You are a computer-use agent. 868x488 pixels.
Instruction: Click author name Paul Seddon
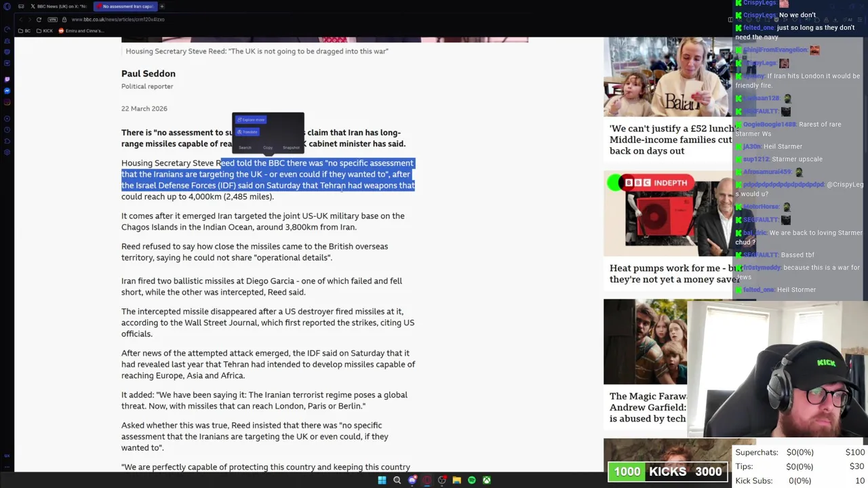(x=149, y=73)
